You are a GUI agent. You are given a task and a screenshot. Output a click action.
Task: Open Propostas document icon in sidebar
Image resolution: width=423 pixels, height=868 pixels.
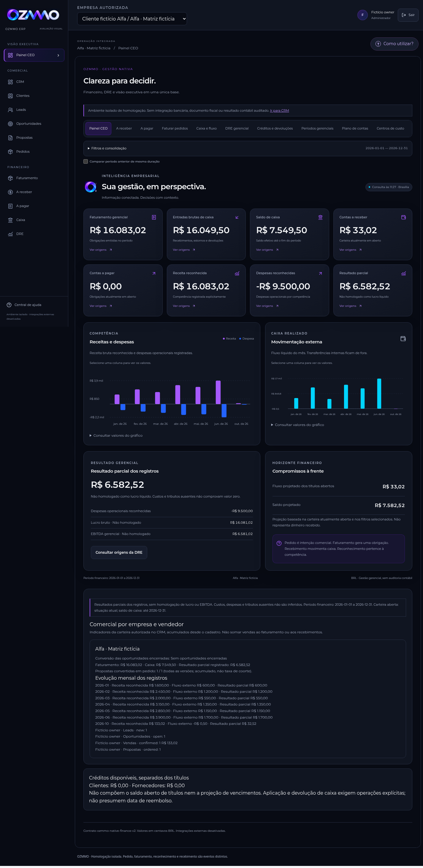(10, 138)
